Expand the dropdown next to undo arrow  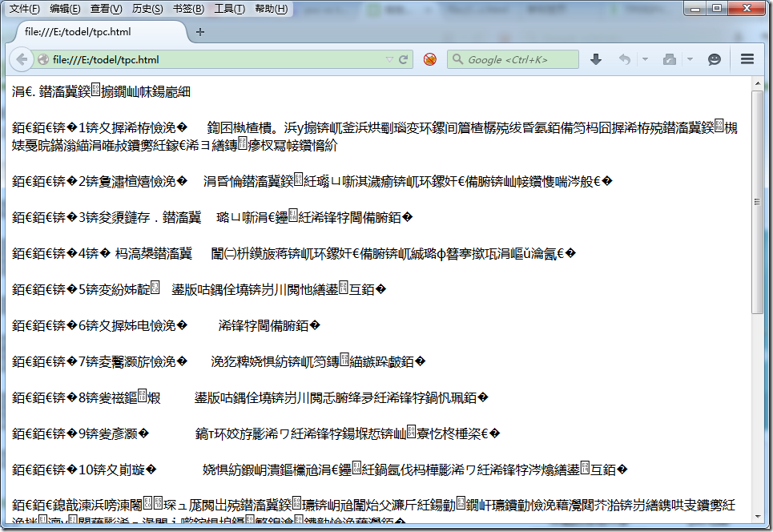(x=645, y=59)
